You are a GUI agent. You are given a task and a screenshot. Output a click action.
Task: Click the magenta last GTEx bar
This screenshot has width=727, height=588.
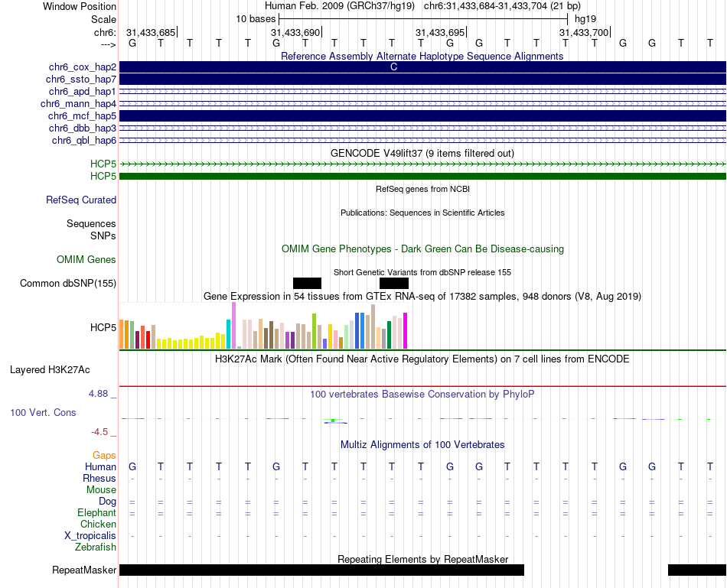tap(406, 331)
